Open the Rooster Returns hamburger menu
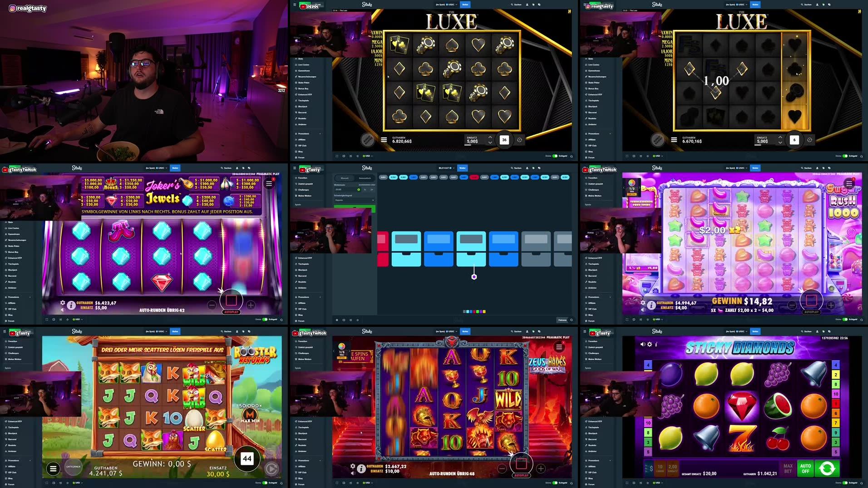Image resolution: width=868 pixels, height=488 pixels. [53, 468]
